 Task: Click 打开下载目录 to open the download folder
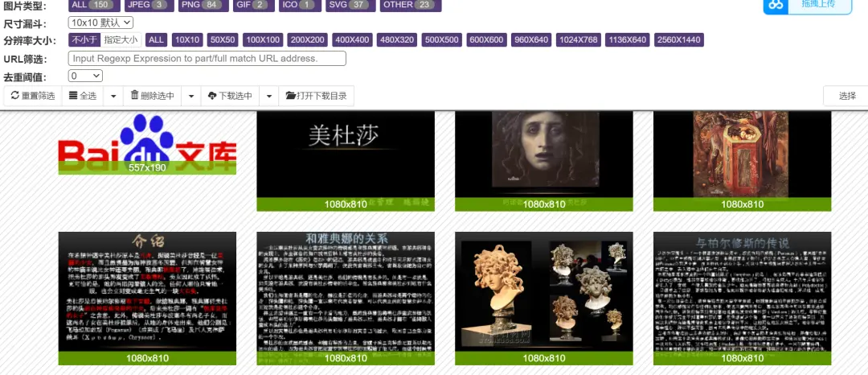click(x=316, y=96)
